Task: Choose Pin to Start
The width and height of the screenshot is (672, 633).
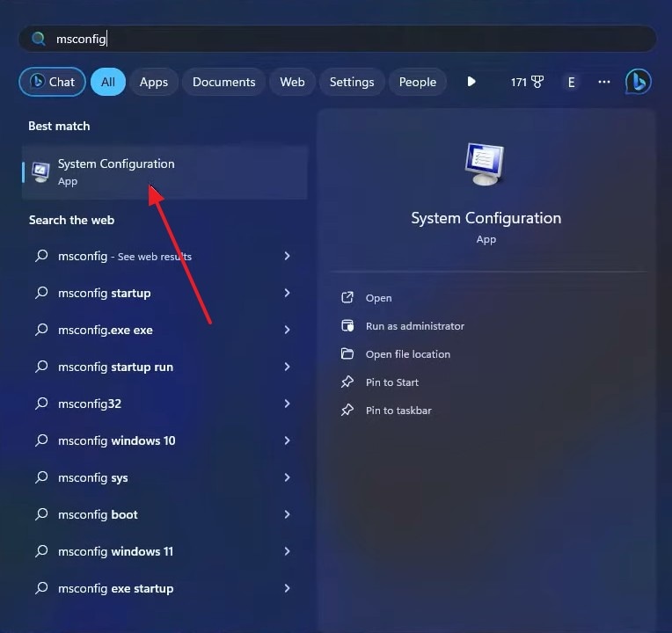Action: coord(392,382)
